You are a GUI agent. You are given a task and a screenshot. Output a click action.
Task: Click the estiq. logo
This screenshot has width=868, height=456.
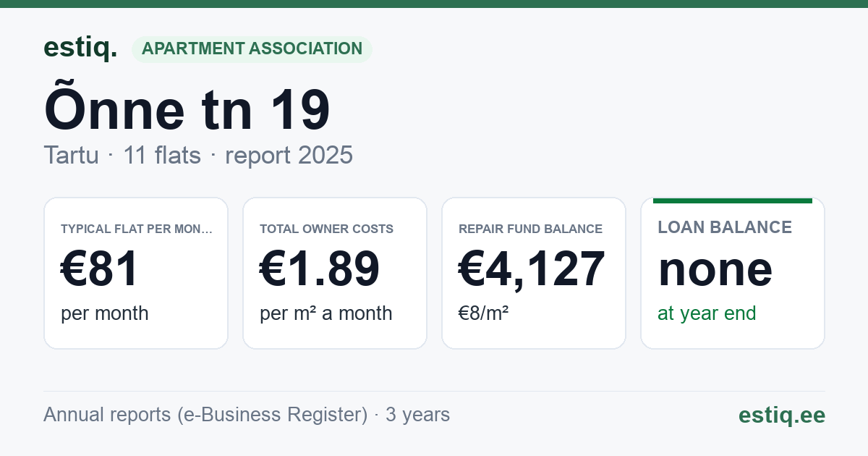click(80, 48)
